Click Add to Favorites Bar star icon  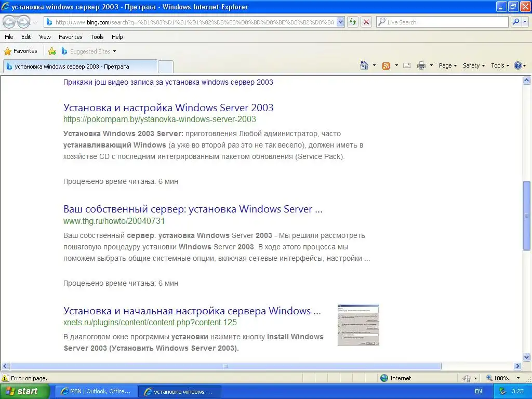pyautogui.click(x=52, y=51)
